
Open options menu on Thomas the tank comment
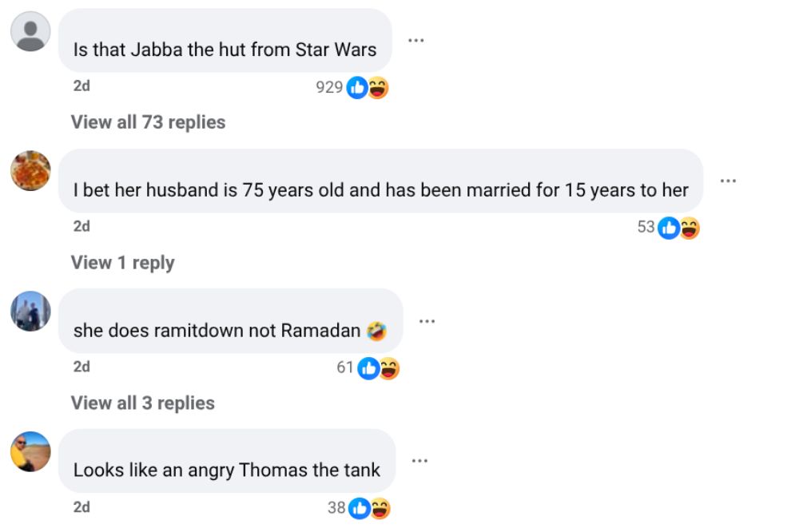click(x=419, y=461)
